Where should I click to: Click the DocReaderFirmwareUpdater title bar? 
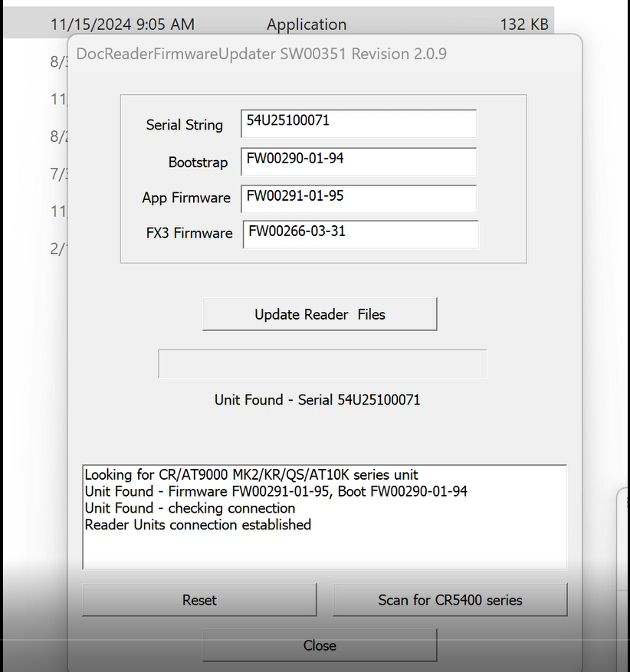point(261,54)
